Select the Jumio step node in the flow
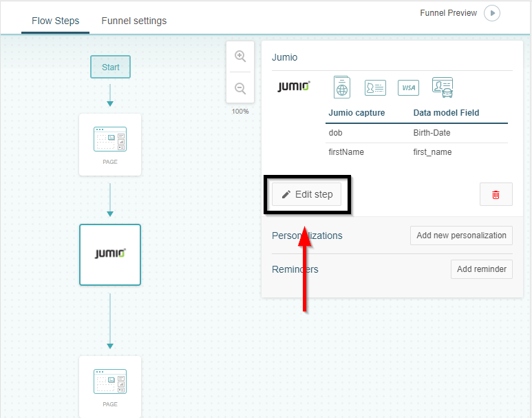 coord(110,255)
